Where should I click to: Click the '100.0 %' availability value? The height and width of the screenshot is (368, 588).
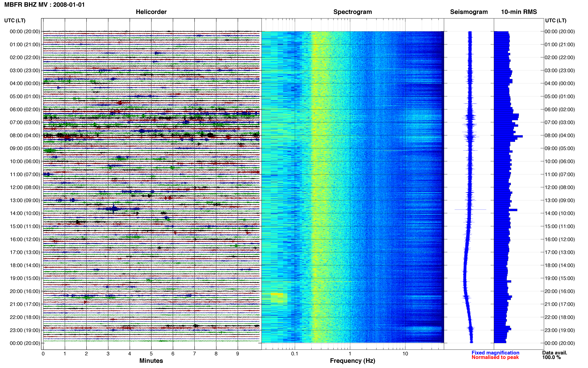tap(552, 357)
